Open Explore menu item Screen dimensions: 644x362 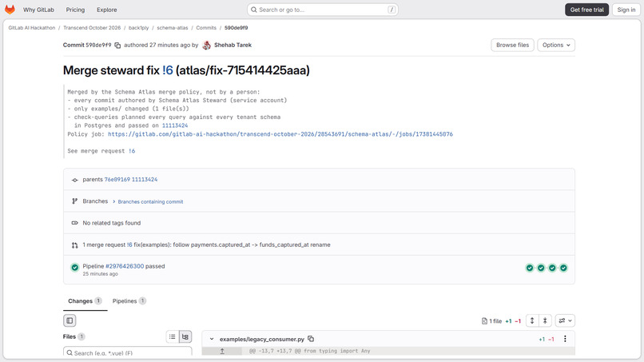pyautogui.click(x=107, y=10)
